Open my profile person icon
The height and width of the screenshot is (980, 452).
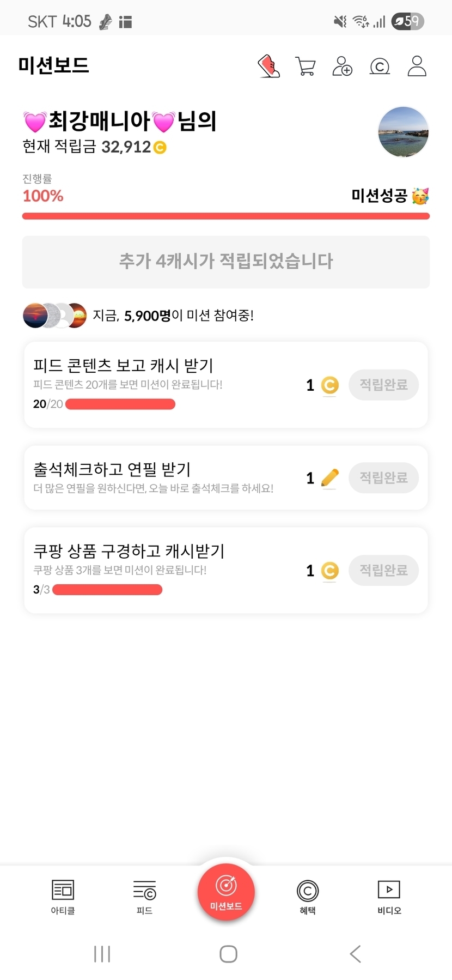(x=417, y=66)
